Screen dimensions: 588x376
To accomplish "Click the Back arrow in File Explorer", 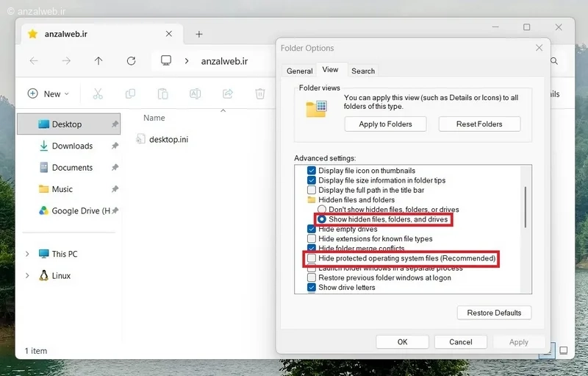I will (34, 61).
